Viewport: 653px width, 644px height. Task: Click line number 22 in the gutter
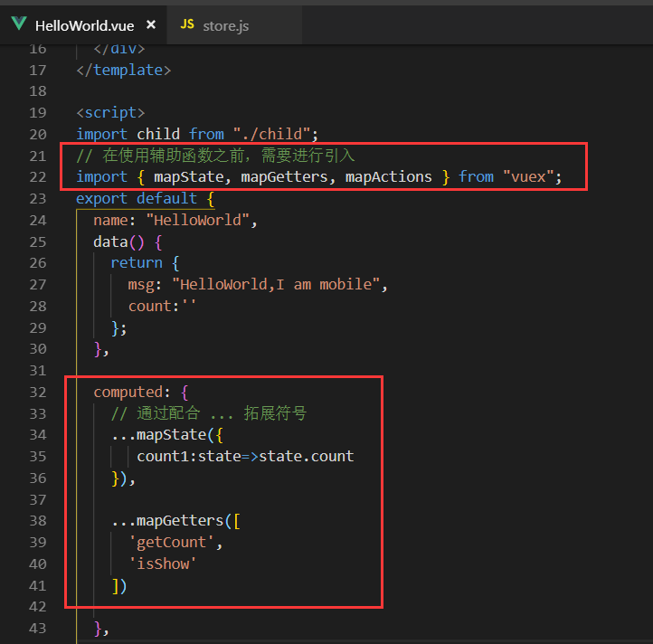click(38, 177)
